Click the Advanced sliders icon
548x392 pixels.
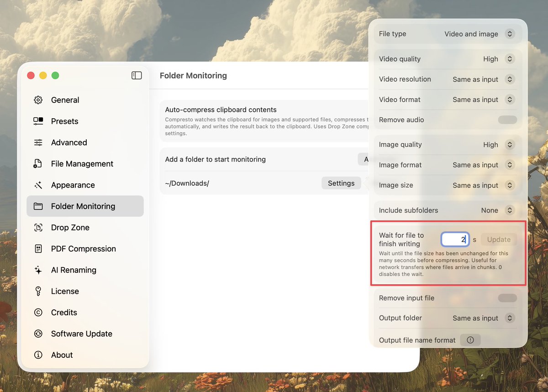[x=38, y=142]
